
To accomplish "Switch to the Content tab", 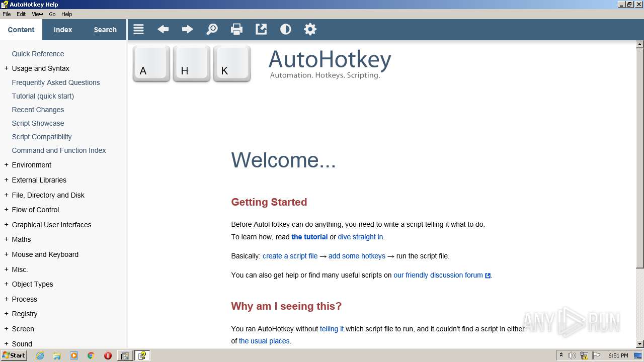I will coord(21,30).
